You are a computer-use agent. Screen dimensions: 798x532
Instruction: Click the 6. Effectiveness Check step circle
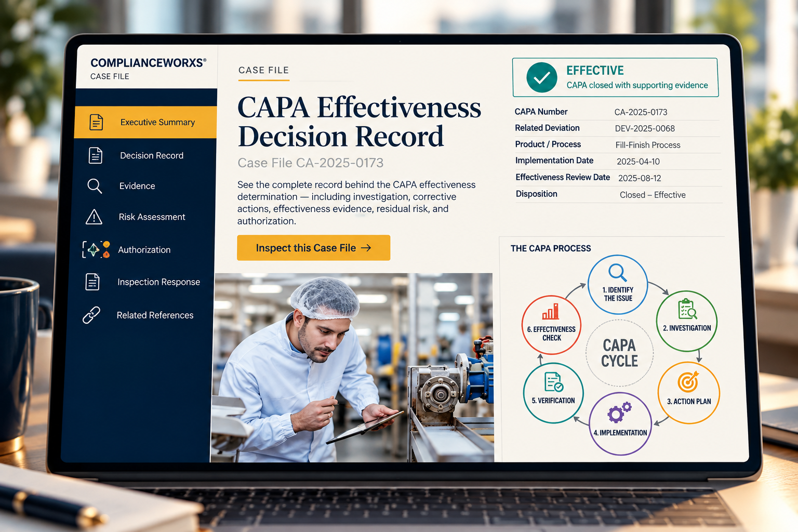pyautogui.click(x=551, y=325)
